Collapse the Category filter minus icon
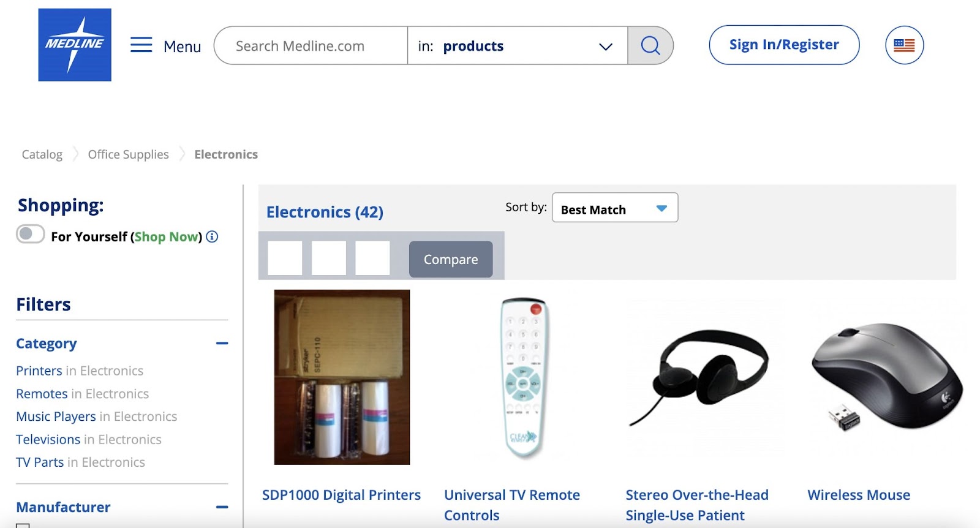This screenshot has height=528, width=980. (222, 344)
